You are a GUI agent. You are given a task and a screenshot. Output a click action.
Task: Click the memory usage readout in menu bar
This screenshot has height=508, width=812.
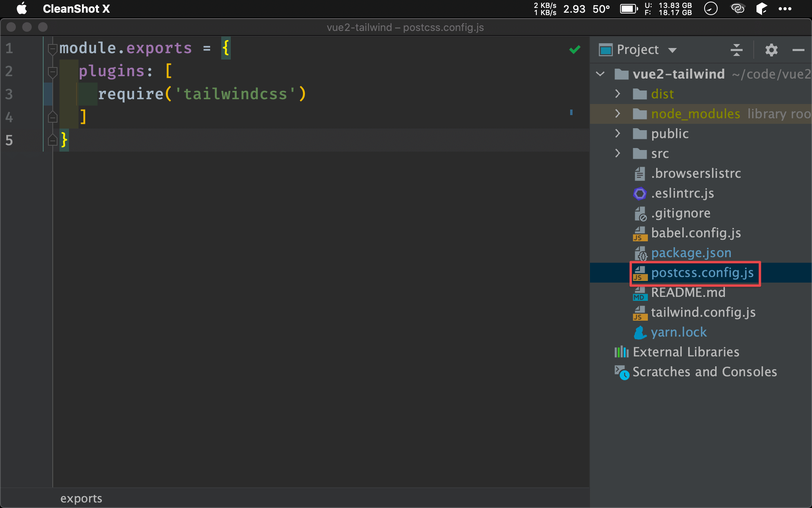click(x=668, y=9)
